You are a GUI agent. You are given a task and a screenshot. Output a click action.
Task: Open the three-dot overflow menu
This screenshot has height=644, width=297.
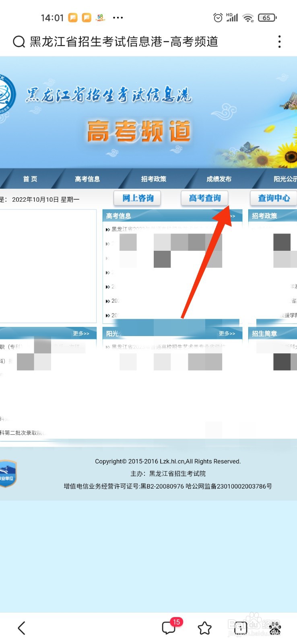(279, 41)
